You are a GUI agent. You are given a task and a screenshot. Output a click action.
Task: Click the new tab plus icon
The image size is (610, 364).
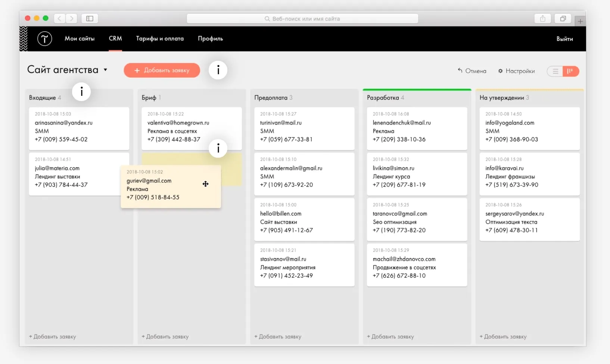point(580,21)
